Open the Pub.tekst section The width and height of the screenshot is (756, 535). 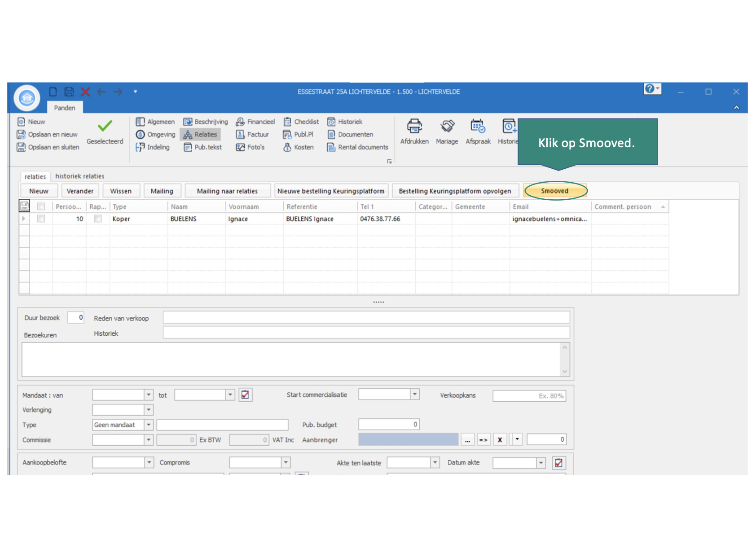[x=202, y=147]
